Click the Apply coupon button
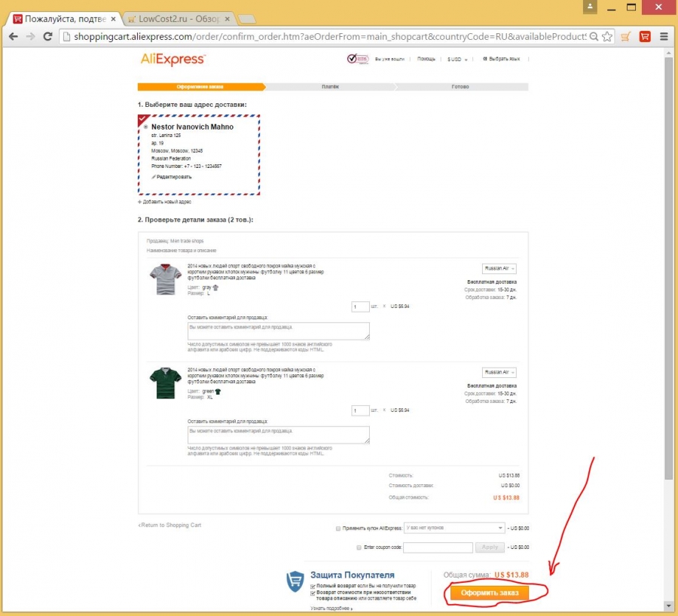678x616 pixels. click(490, 547)
